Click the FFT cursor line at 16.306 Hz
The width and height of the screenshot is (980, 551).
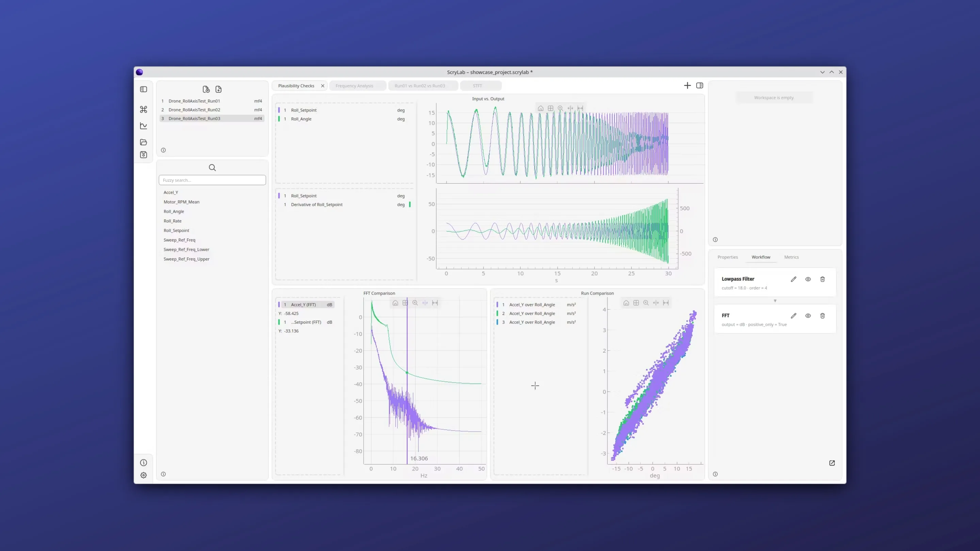click(407, 380)
